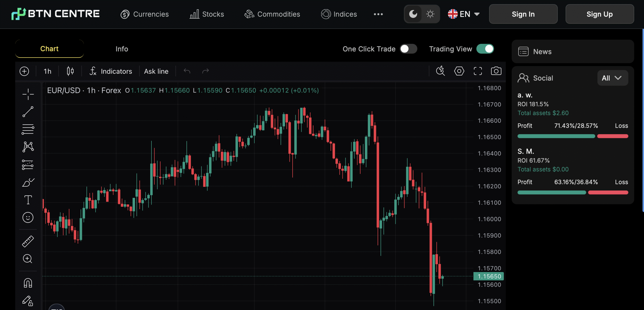Open the Commodities menu
644x310 pixels.
272,14
